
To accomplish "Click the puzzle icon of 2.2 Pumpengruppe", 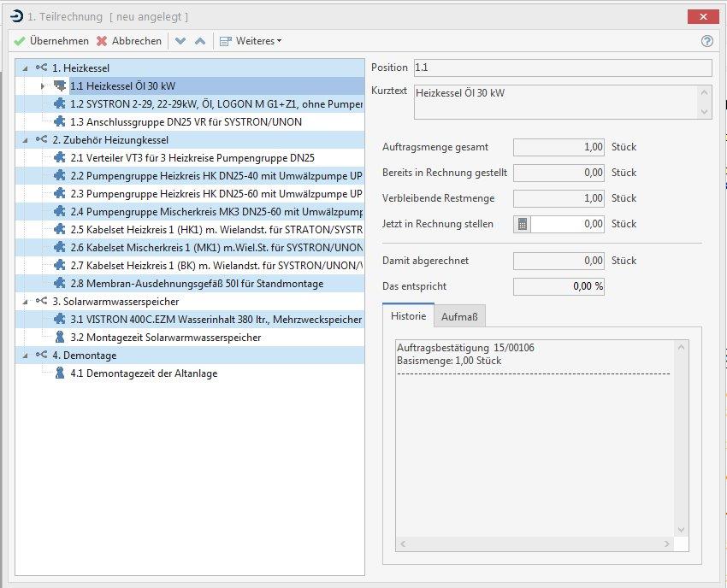I will (x=59, y=175).
